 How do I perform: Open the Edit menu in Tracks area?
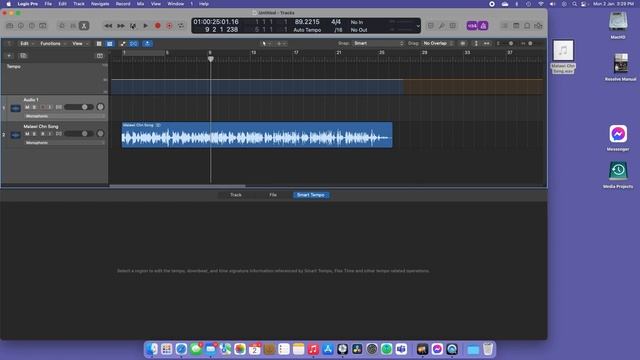click(27, 44)
